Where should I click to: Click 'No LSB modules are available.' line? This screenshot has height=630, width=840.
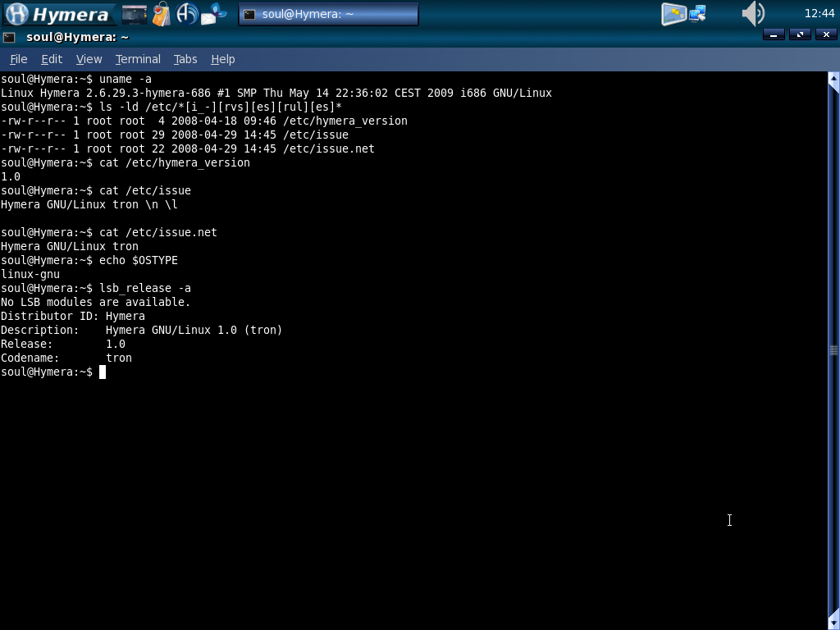tap(96, 302)
